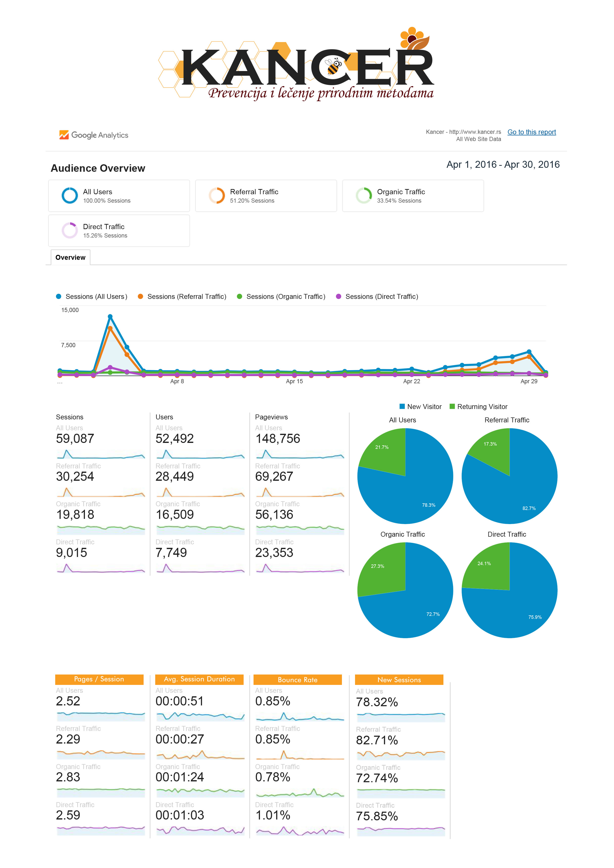Screen dimensions: 614x868
Task: Click the All Users peak point on sessions chart
Action: [x=110, y=316]
